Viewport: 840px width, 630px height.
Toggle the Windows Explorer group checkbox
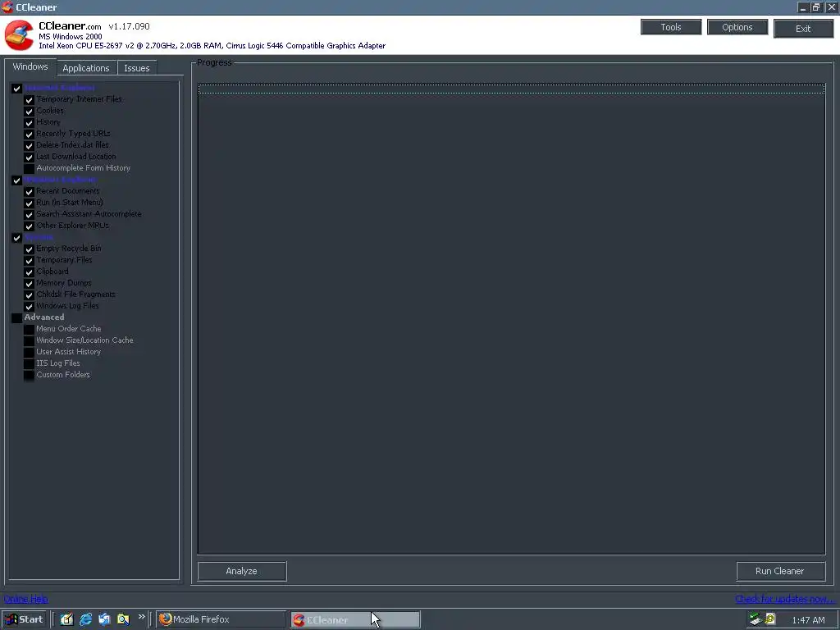16,180
